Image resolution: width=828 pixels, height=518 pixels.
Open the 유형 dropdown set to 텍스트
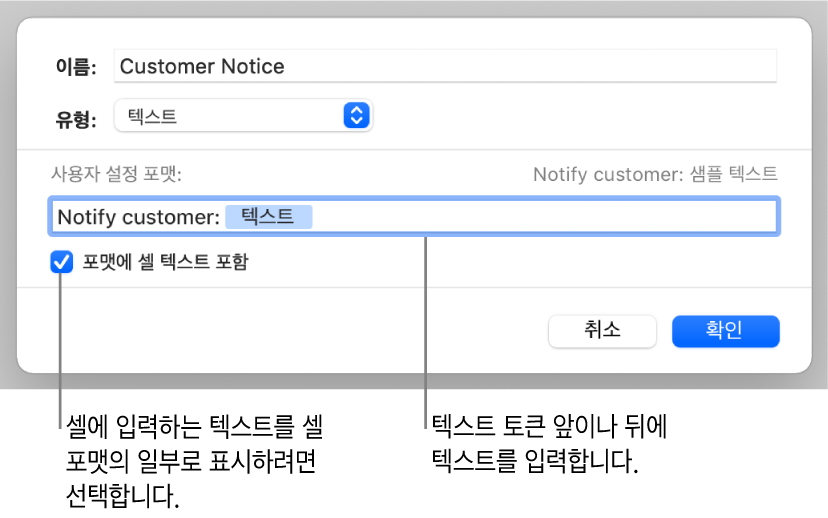click(x=243, y=116)
